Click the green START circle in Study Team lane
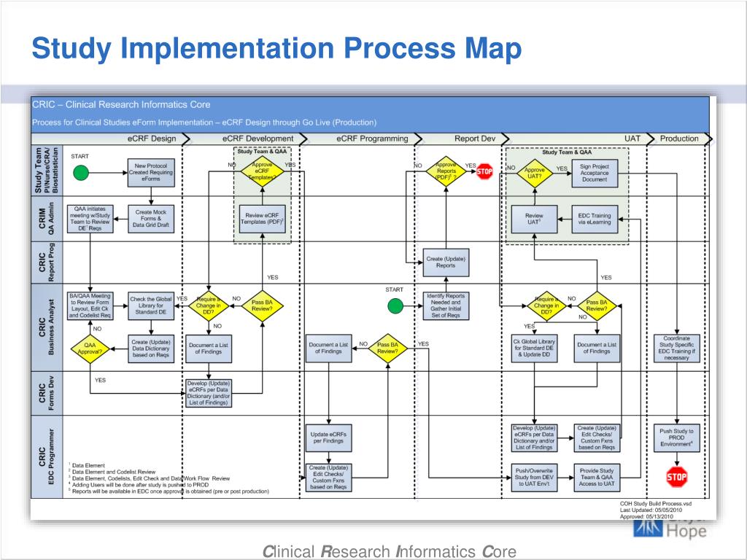Image resolution: width=747 pixels, height=560 pixels. tap(80, 174)
